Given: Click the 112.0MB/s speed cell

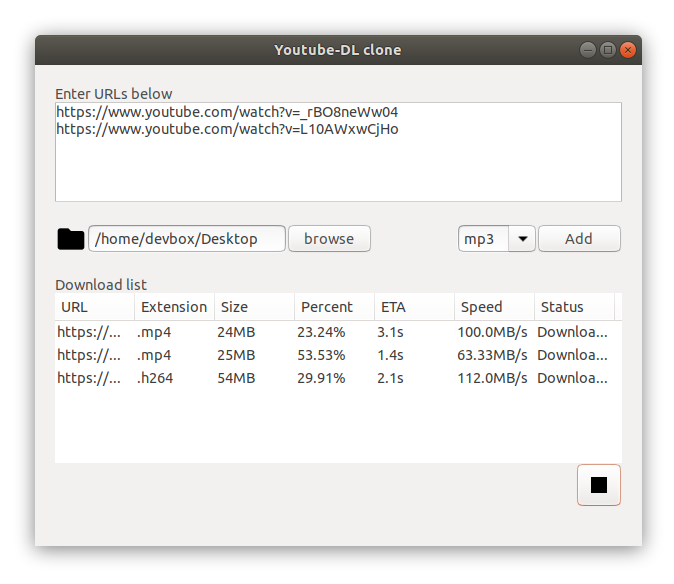Looking at the screenshot, I should (x=492, y=378).
